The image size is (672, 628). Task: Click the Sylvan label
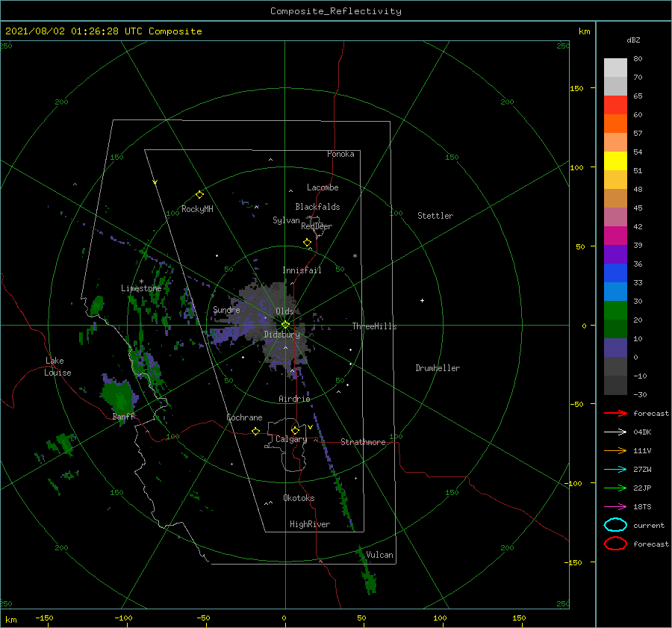click(x=286, y=220)
